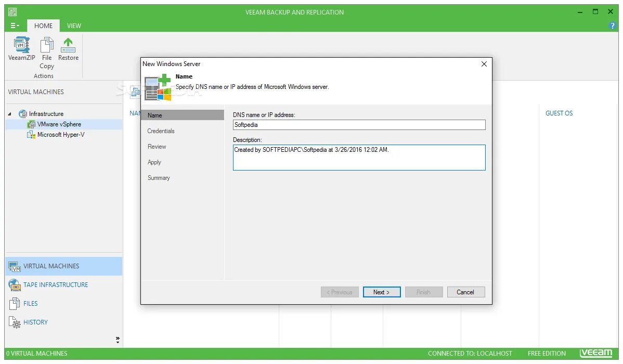The image size is (623, 364).
Task: Click the DNS name or IP address field
Action: point(359,125)
